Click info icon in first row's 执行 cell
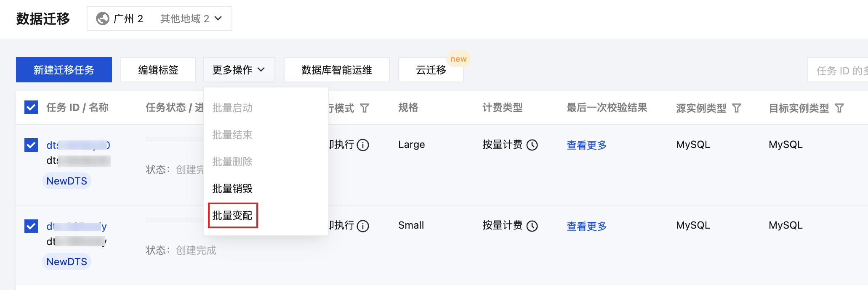This screenshot has width=868, height=290. pos(363,145)
